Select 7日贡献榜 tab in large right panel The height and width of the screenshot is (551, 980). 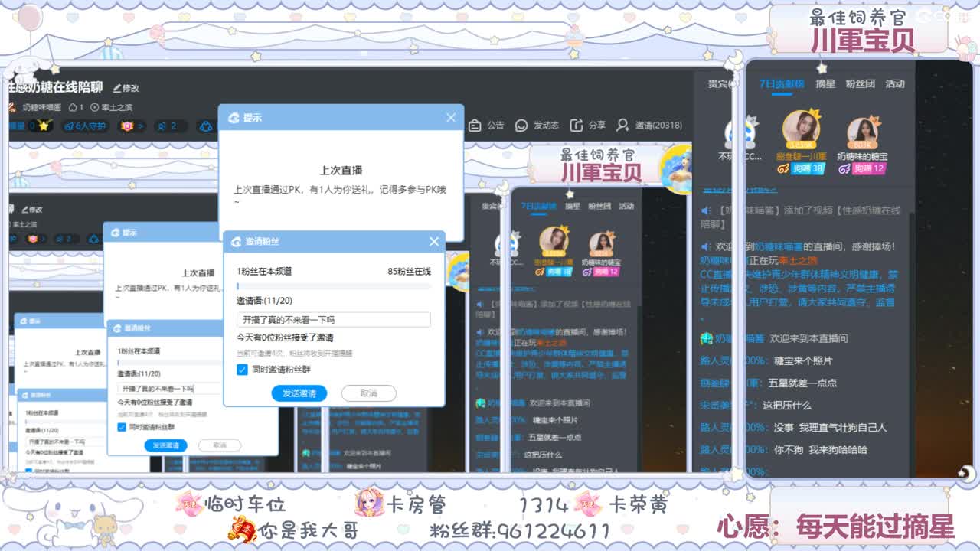click(x=782, y=84)
